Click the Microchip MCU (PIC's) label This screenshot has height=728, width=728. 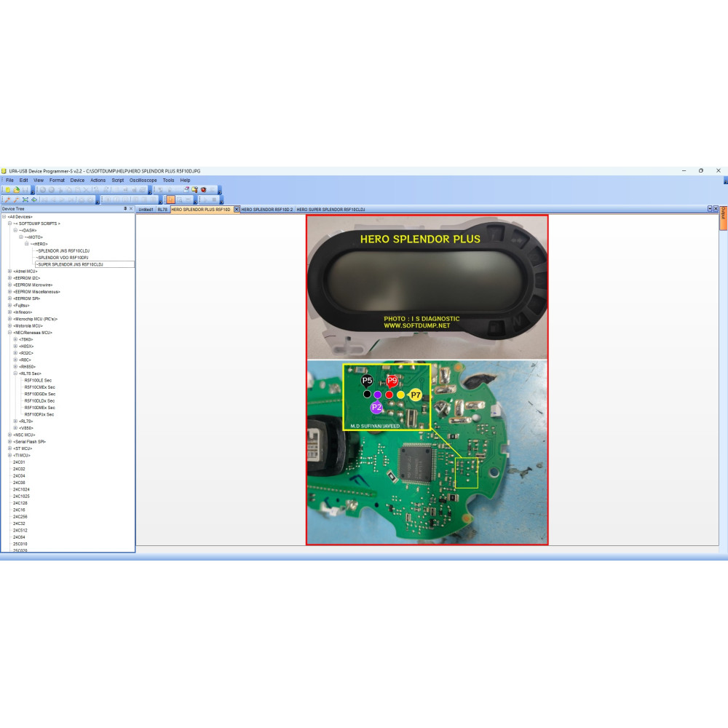[35, 319]
